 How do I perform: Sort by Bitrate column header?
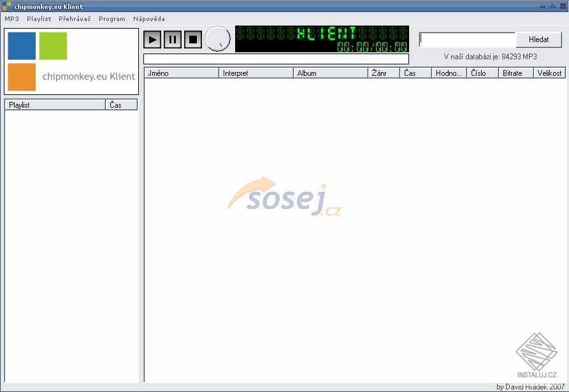[x=516, y=73]
